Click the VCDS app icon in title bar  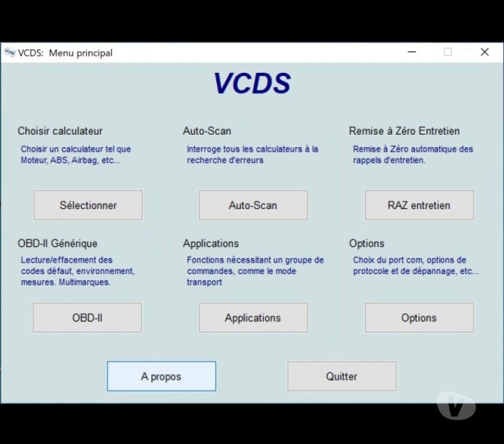9,53
